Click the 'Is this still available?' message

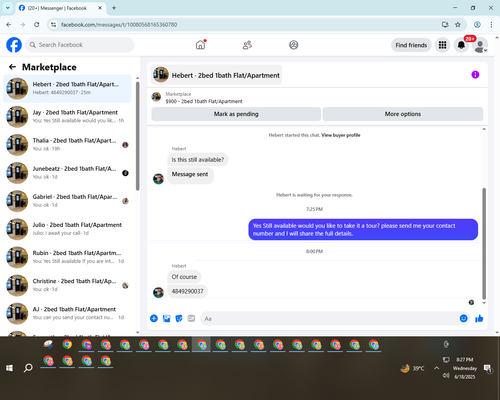pos(198,160)
